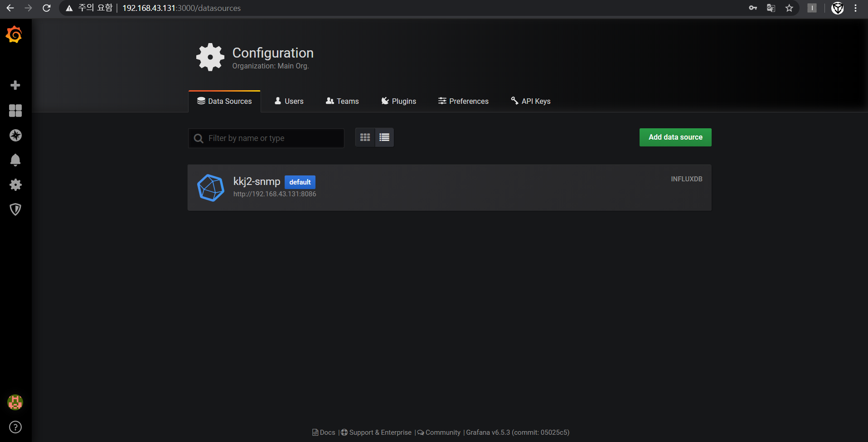Viewport: 868px width, 442px height.
Task: Open the Help question mark icon
Action: (15, 427)
